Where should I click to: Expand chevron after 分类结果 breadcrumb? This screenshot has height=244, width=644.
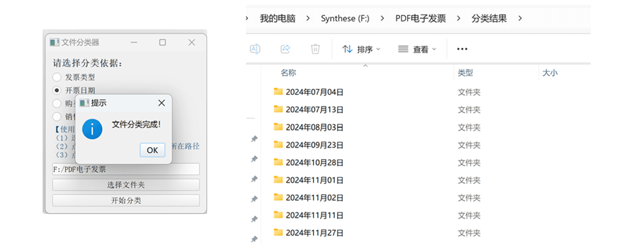[520, 19]
